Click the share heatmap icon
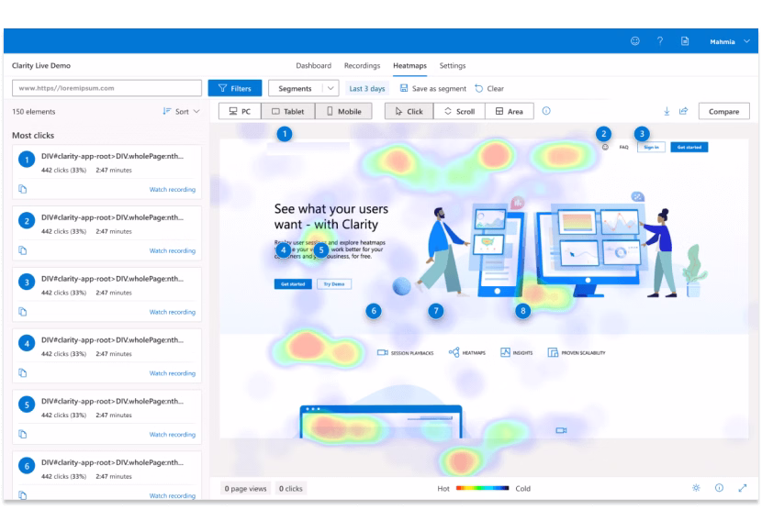762x532 pixels. pos(683,111)
